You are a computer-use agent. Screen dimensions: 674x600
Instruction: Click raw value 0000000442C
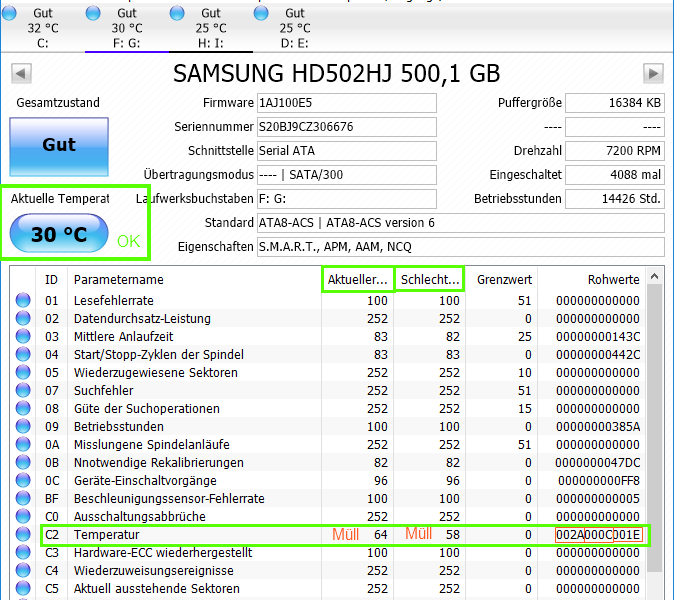pos(598,355)
